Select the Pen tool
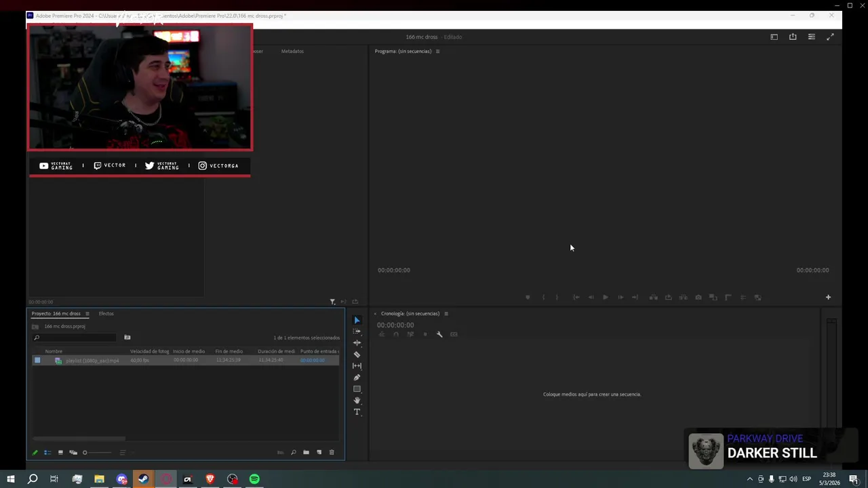This screenshot has width=868, height=488. tap(357, 378)
